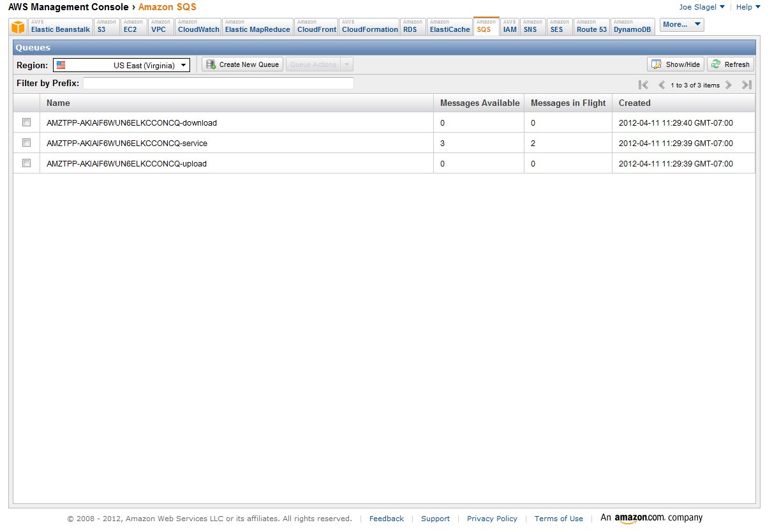Click the service queue's Messages Available value 3
Screen dimensions: 772x532
click(443, 143)
